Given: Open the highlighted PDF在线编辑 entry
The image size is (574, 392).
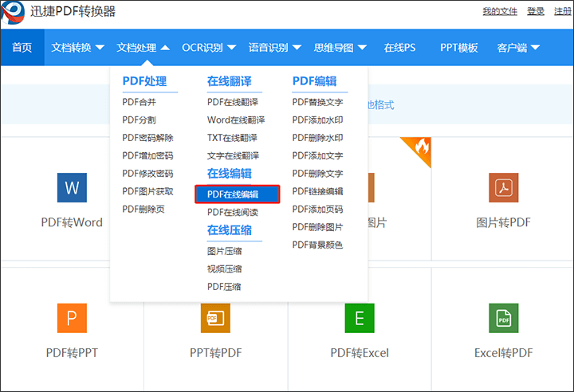Looking at the screenshot, I should [238, 194].
